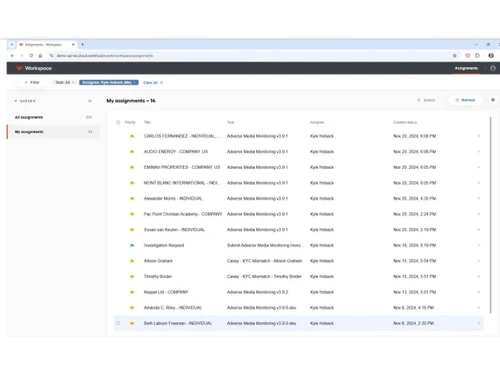Viewport: 500px width, 375px height.
Task: Open Alison Graham assignment title
Action: coord(158,261)
